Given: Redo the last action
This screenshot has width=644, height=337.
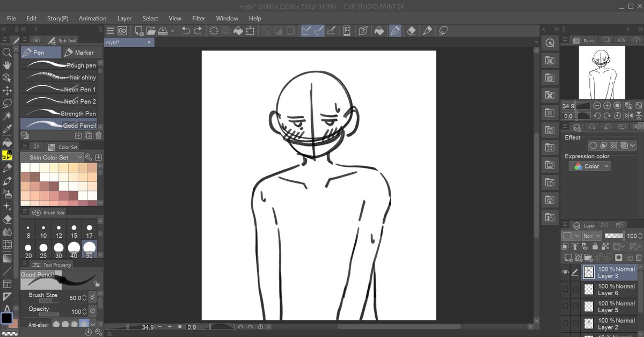Looking at the screenshot, I should coord(198,31).
